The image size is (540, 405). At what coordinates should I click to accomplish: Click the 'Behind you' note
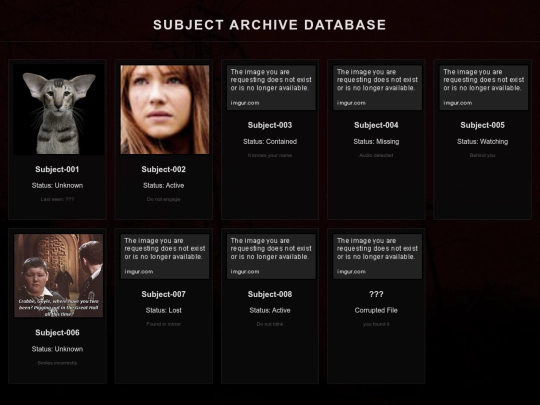482,155
